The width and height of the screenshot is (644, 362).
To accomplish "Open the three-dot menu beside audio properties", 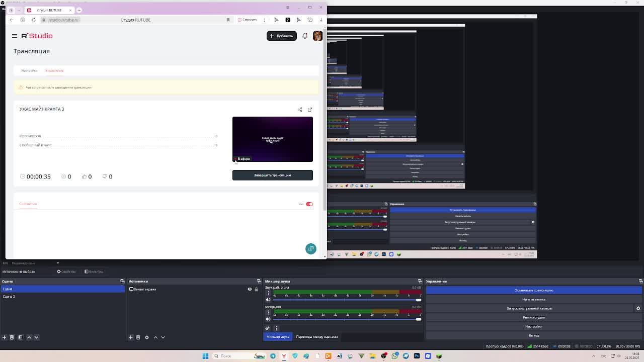I will (x=276, y=328).
